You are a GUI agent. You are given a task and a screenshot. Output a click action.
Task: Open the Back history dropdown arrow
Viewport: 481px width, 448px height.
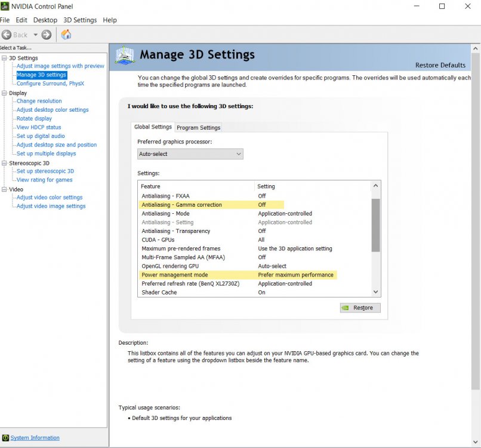coord(35,35)
